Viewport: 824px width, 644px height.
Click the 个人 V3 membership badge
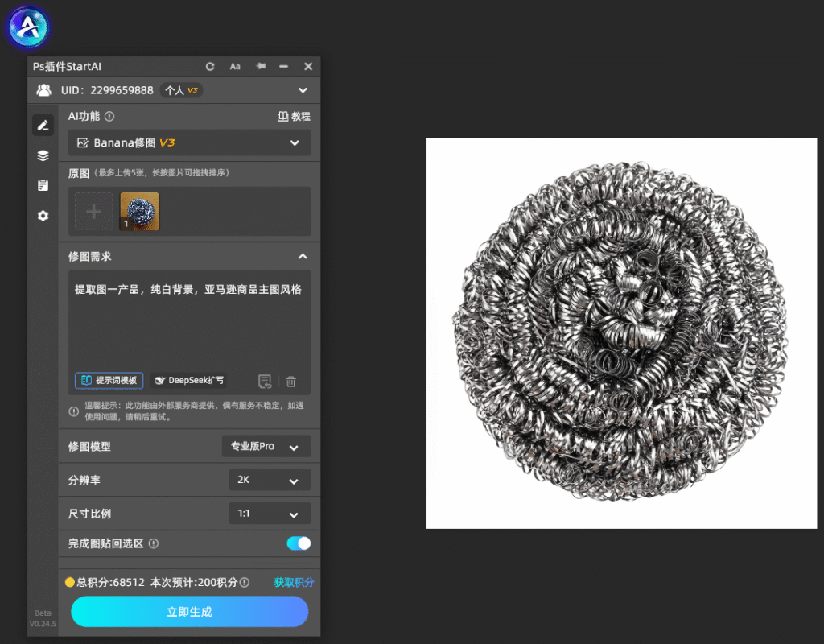coord(181,90)
